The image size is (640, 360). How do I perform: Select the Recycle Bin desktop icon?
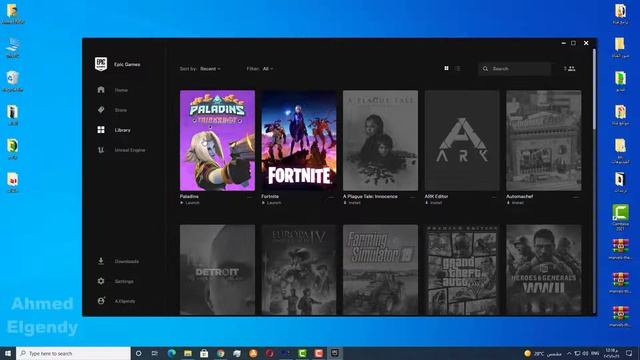pyautogui.click(x=12, y=81)
